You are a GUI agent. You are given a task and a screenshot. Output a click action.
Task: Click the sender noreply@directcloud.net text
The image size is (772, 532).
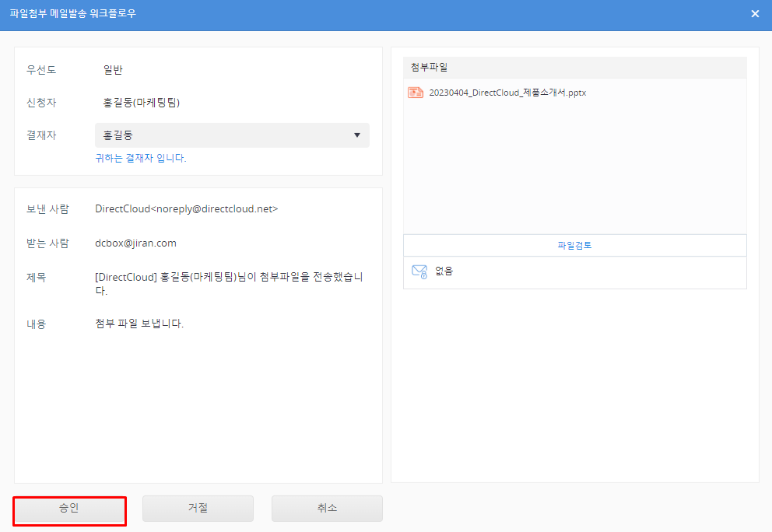click(186, 208)
